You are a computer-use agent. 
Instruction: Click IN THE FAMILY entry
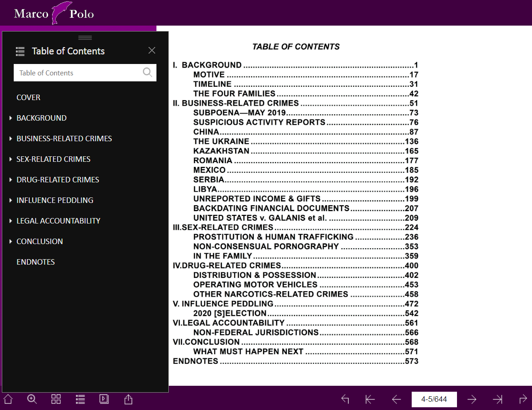coord(306,256)
